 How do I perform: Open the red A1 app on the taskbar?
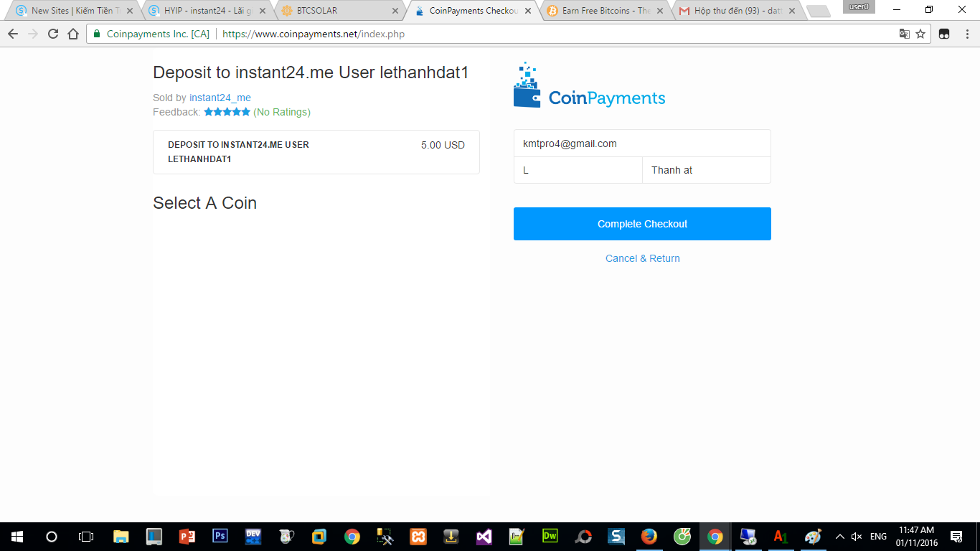click(x=781, y=537)
